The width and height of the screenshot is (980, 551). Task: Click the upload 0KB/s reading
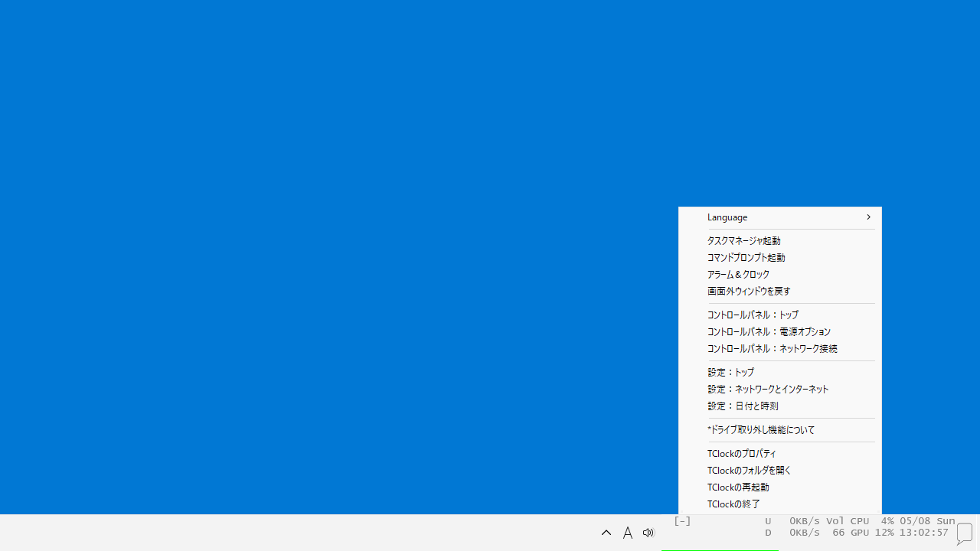pyautogui.click(x=804, y=521)
